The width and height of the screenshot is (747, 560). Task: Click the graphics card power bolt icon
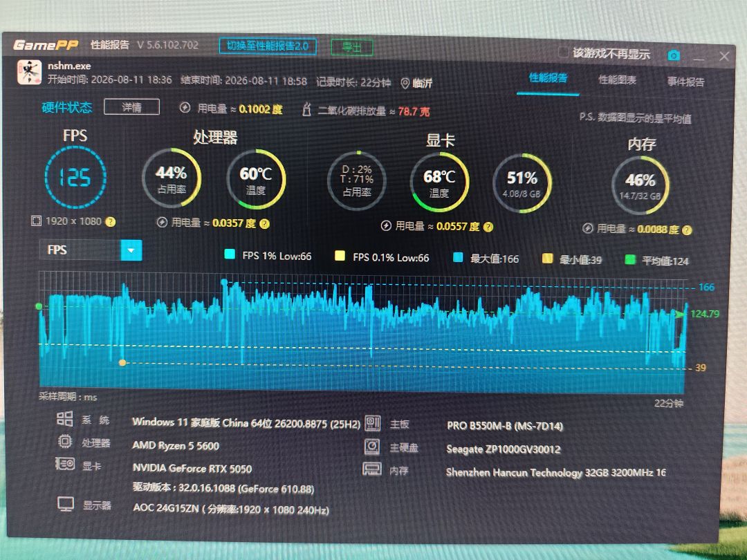pyautogui.click(x=386, y=225)
